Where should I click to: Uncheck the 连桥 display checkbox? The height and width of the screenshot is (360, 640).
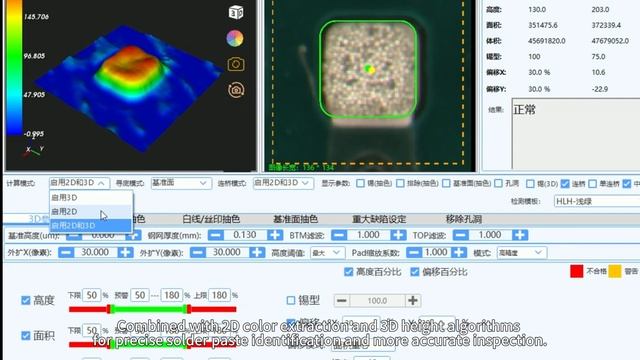coord(565,184)
